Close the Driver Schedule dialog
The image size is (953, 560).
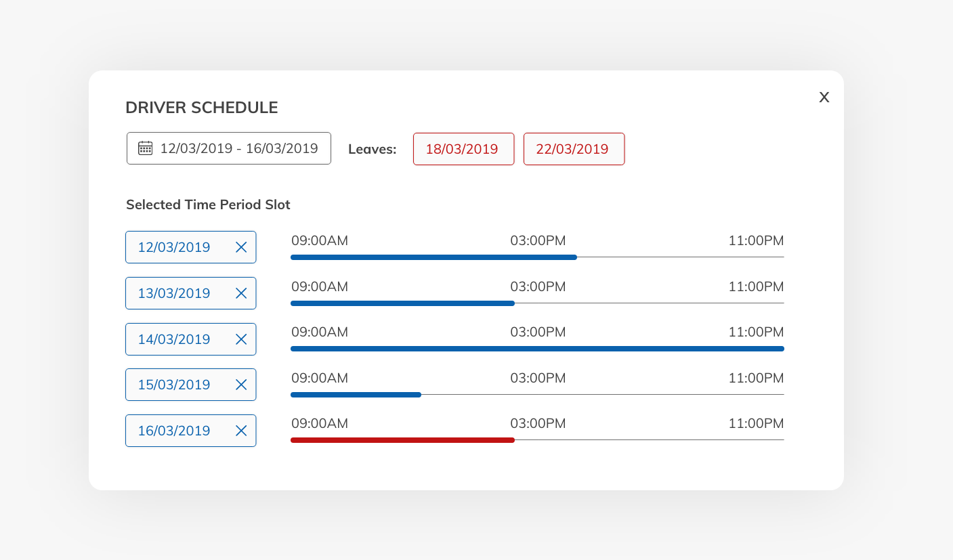pyautogui.click(x=824, y=98)
